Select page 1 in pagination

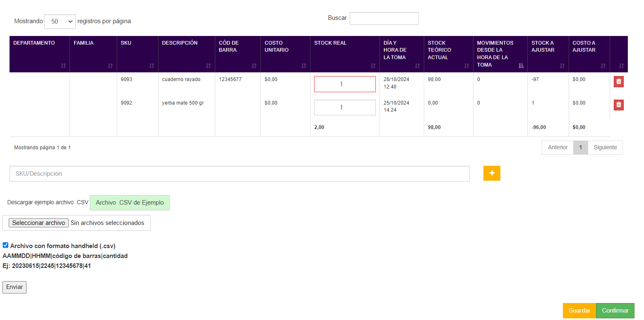581,148
